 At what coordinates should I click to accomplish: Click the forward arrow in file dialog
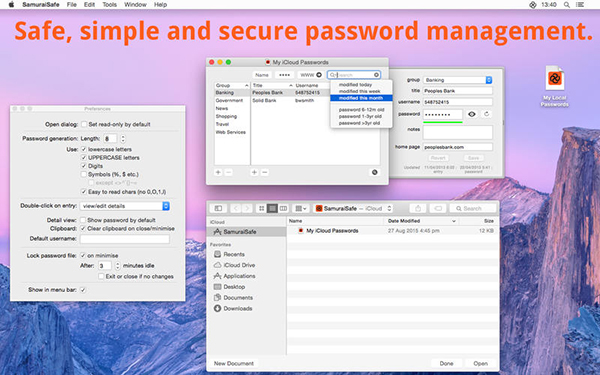247,209
